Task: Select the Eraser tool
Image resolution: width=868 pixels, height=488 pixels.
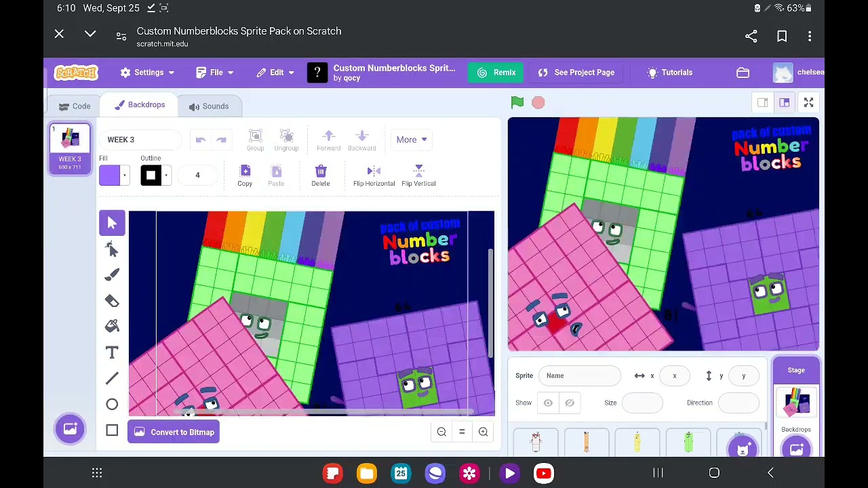Action: (112, 301)
